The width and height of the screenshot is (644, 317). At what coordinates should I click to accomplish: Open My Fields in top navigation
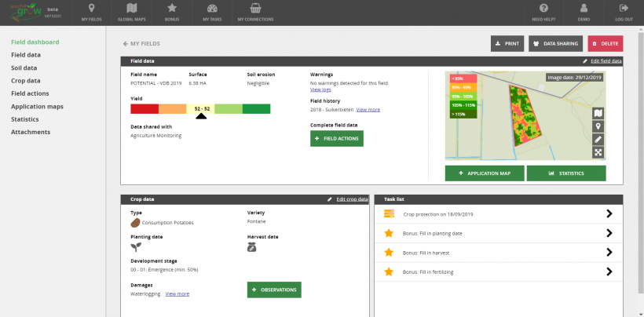(92, 12)
